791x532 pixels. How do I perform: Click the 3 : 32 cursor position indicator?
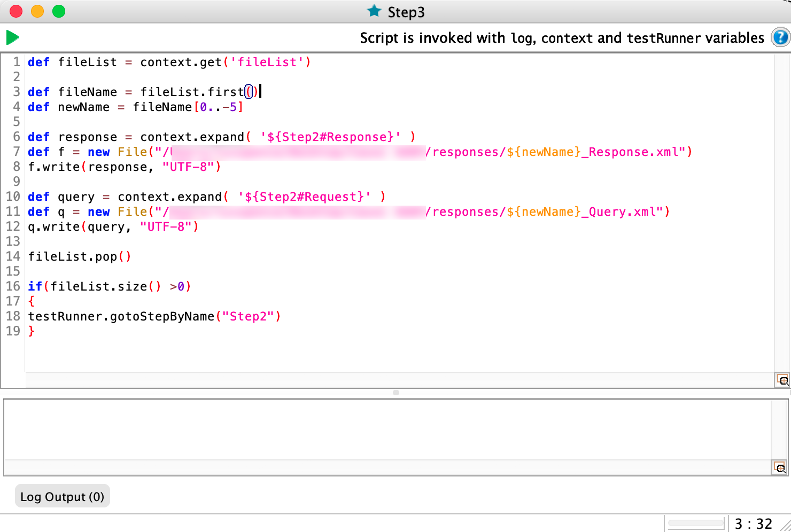pos(753,524)
